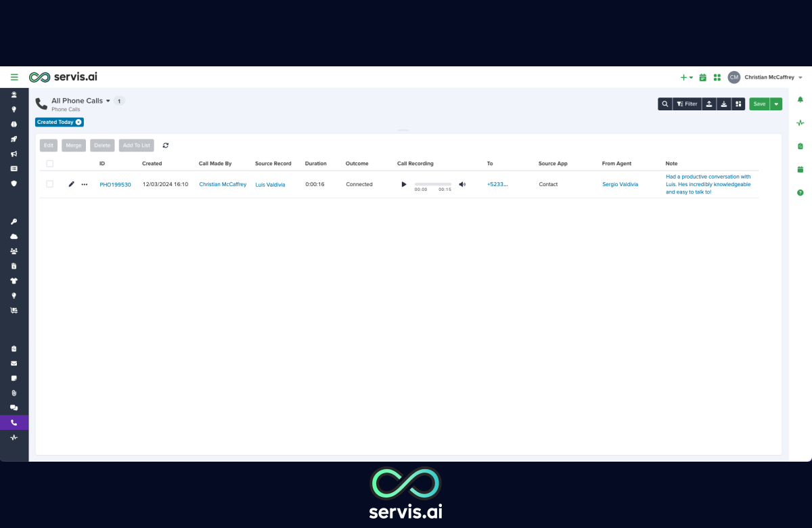The image size is (812, 528).
Task: Expand the Christian McCaffrey user menu
Action: pos(800,78)
